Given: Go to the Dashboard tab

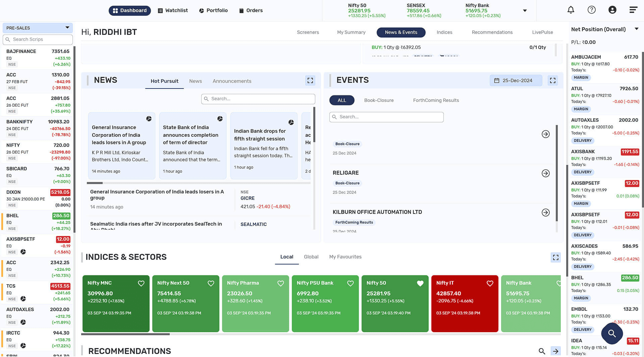Looking at the screenshot, I should [x=130, y=10].
